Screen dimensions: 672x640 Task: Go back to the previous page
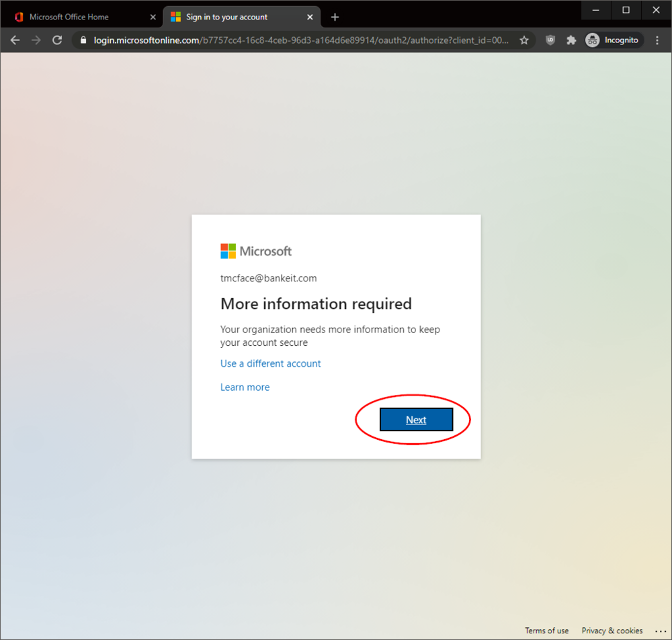click(x=15, y=40)
